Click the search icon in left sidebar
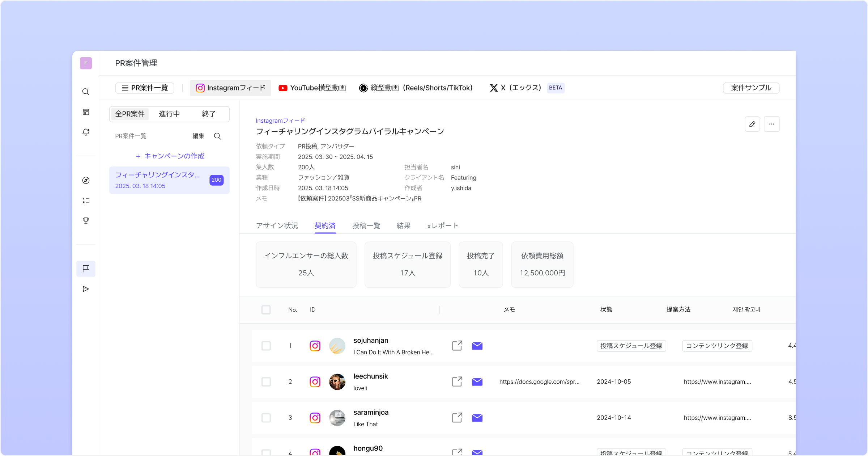 click(86, 92)
